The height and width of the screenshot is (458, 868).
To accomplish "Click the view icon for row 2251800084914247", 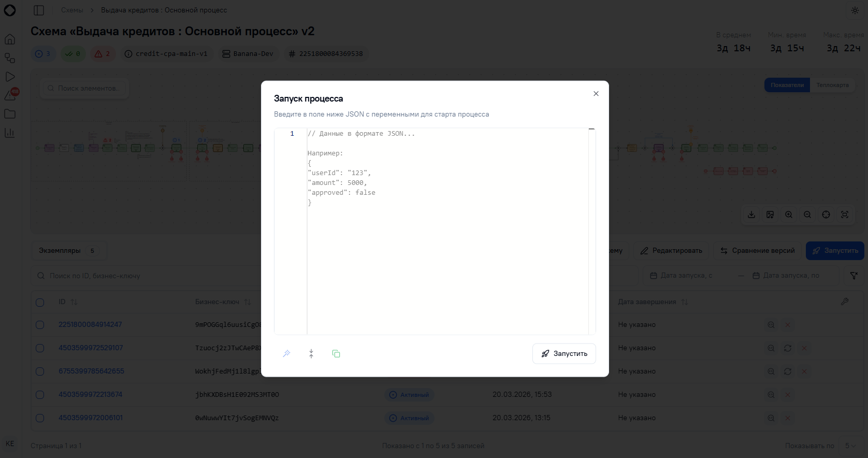I will 771,325.
